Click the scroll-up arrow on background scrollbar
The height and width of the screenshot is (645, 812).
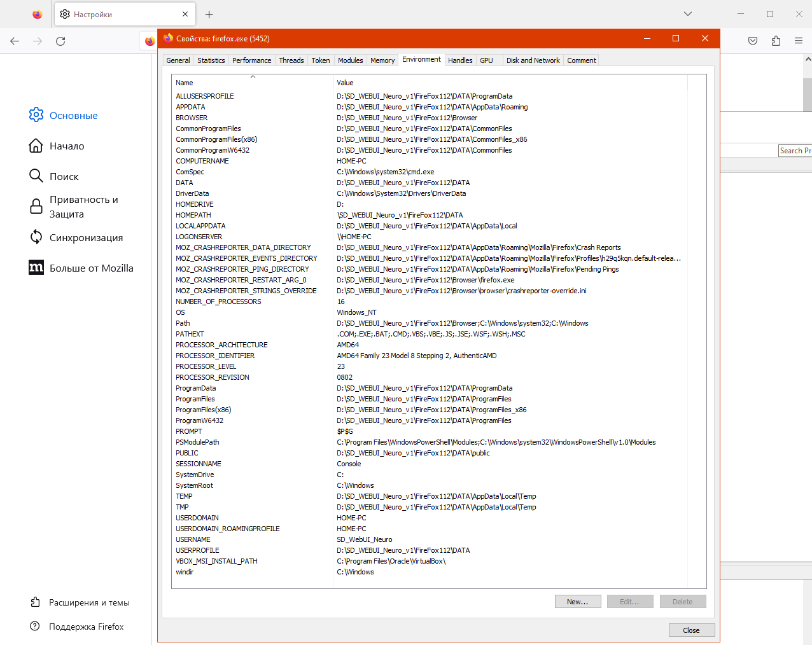(808, 59)
